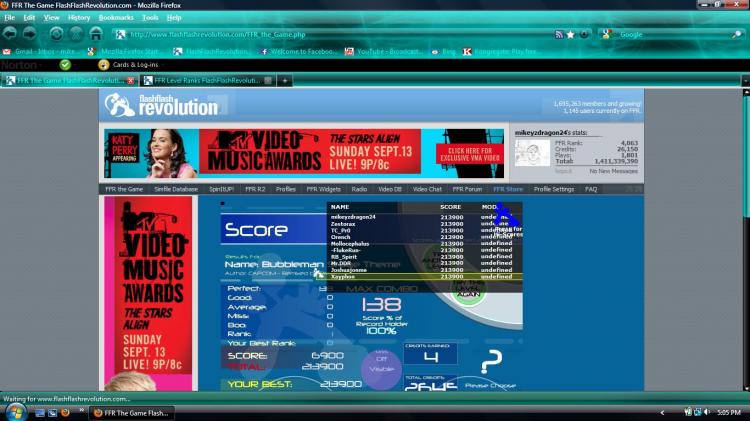Open the Help menu

click(174, 18)
